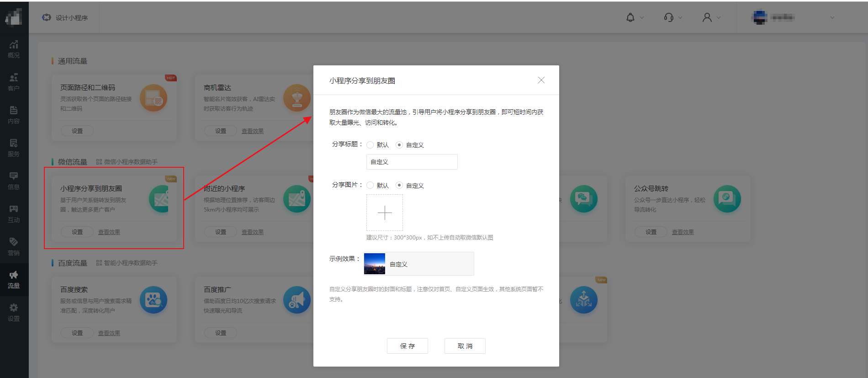The height and width of the screenshot is (378, 868).
Task: Expand the user profile chevron
Action: tap(719, 18)
